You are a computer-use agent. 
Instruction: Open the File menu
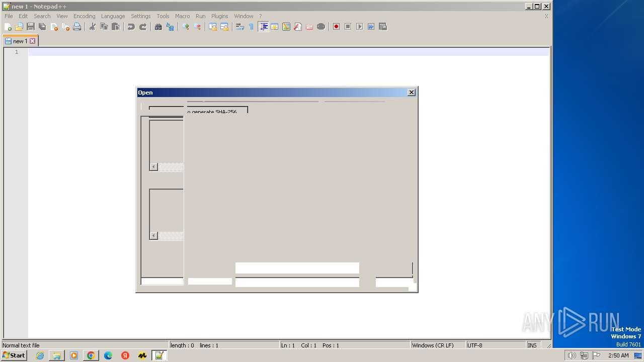[x=9, y=16]
